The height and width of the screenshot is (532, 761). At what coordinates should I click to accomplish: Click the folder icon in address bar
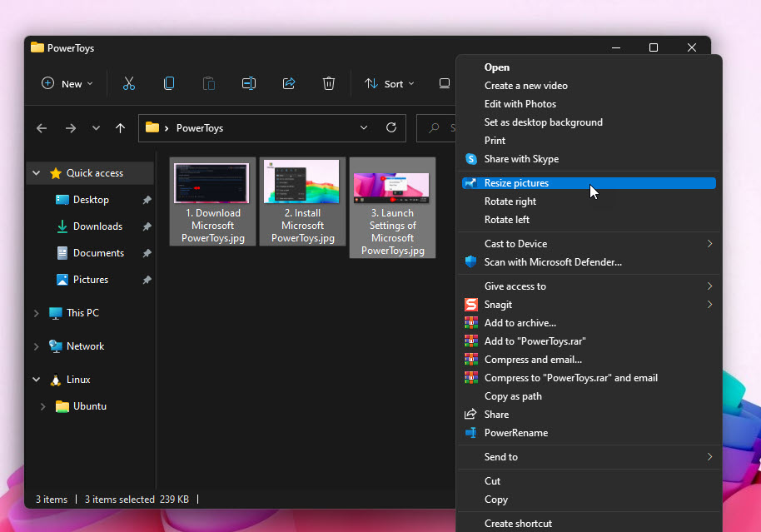point(152,127)
